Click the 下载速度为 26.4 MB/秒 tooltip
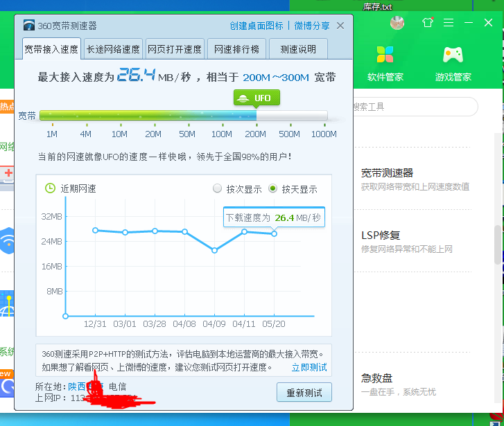 click(274, 218)
